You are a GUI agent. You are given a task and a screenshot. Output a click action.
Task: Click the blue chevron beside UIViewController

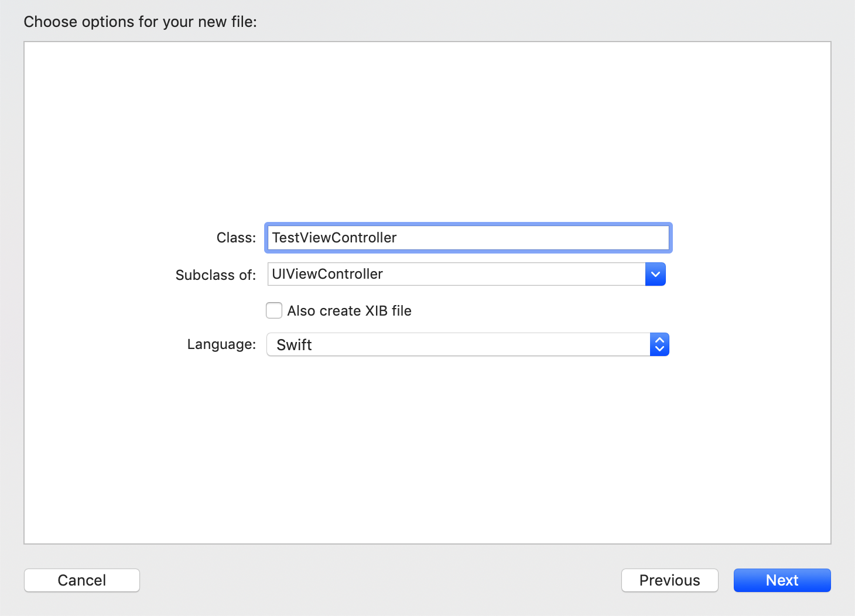pos(655,274)
